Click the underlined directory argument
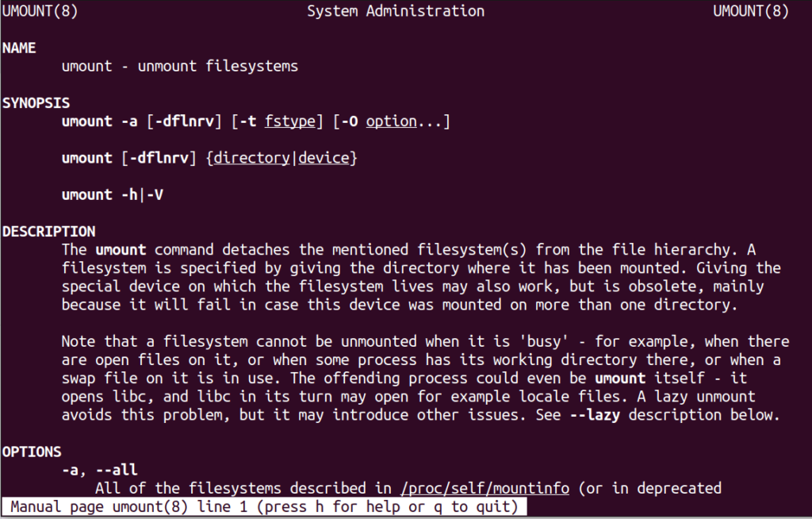 click(251, 158)
